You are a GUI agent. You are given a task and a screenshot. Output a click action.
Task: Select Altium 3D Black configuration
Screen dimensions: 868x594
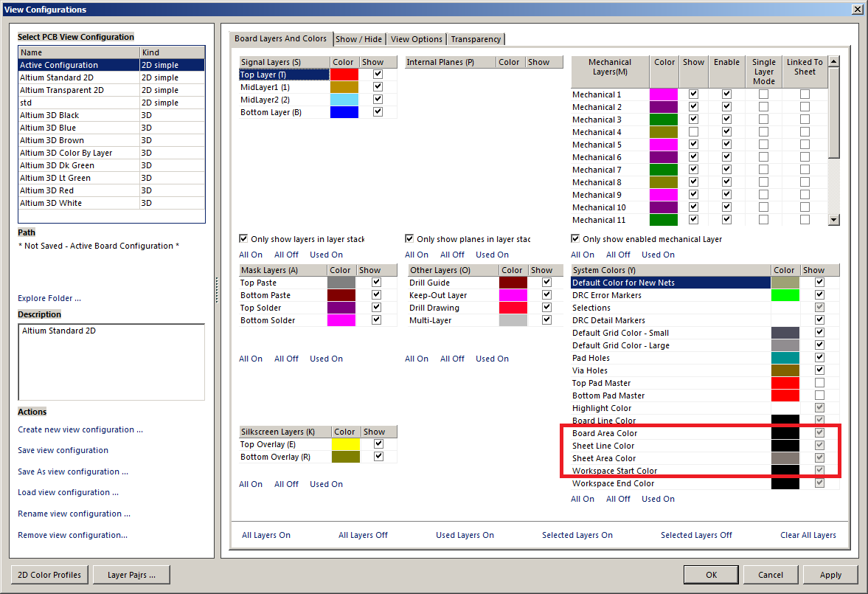[x=112, y=115]
